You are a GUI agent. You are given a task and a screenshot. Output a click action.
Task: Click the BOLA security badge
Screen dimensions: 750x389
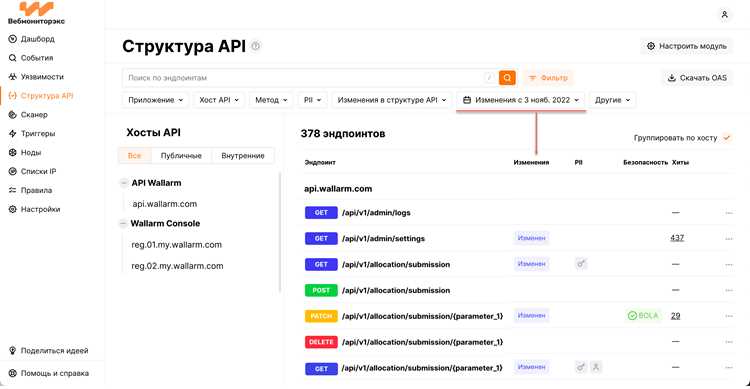tap(643, 315)
